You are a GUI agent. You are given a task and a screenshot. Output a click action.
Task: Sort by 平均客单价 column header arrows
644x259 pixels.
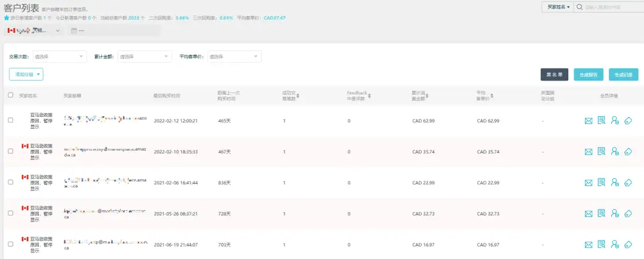pyautogui.click(x=491, y=96)
